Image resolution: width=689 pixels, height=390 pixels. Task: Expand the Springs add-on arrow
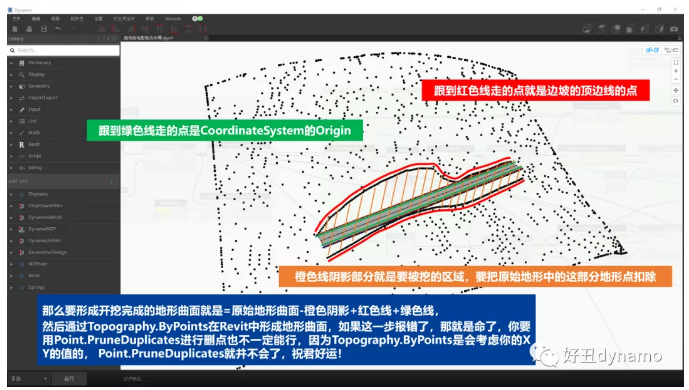tap(11, 287)
